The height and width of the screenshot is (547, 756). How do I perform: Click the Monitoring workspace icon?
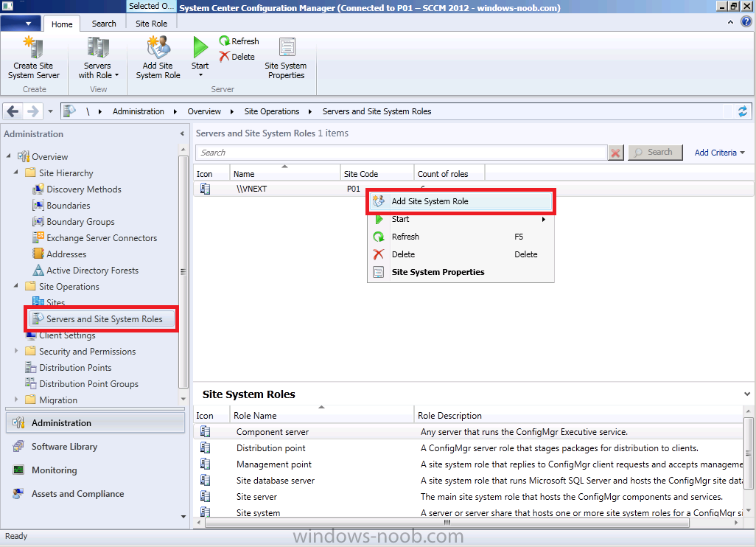(x=18, y=470)
